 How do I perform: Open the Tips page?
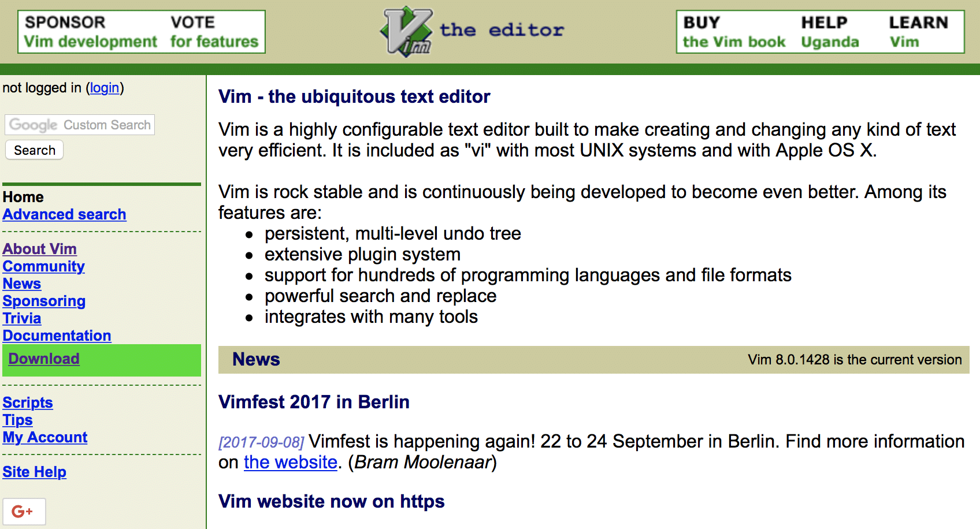click(18, 420)
